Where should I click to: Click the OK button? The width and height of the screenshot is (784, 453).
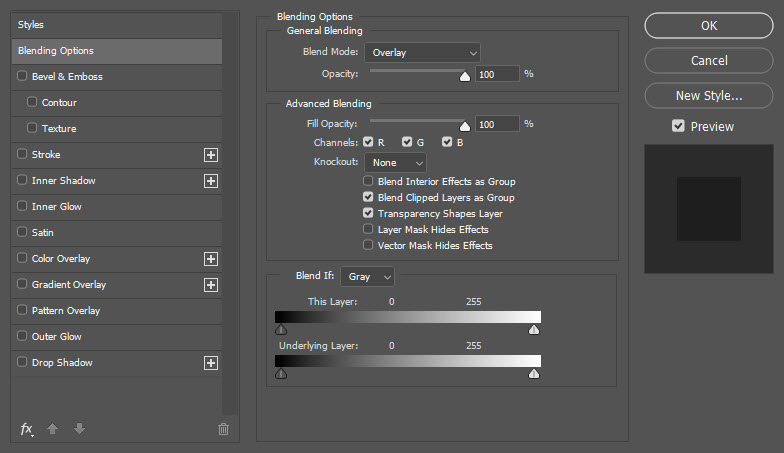point(709,26)
